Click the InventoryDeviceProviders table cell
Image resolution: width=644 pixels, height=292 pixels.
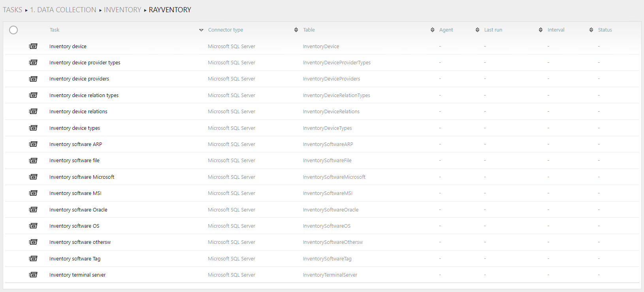[x=331, y=79]
